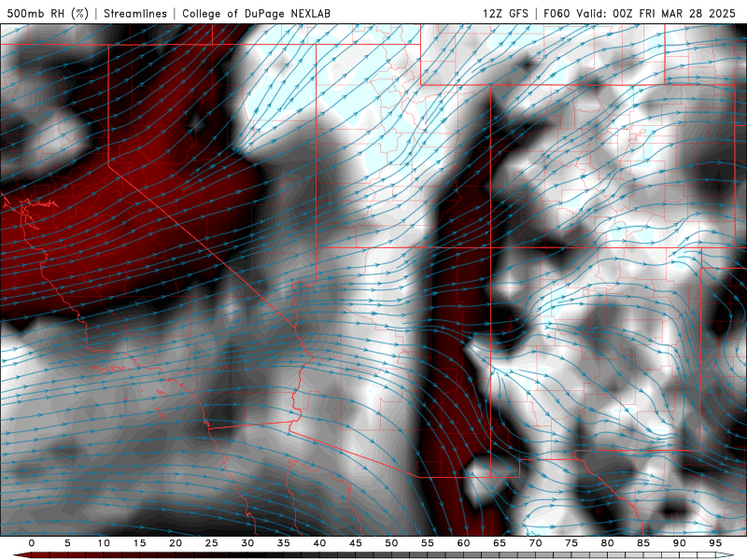Viewport: 747px width, 560px height.
Task: Click the 40 value on color scale
Action: [x=319, y=543]
